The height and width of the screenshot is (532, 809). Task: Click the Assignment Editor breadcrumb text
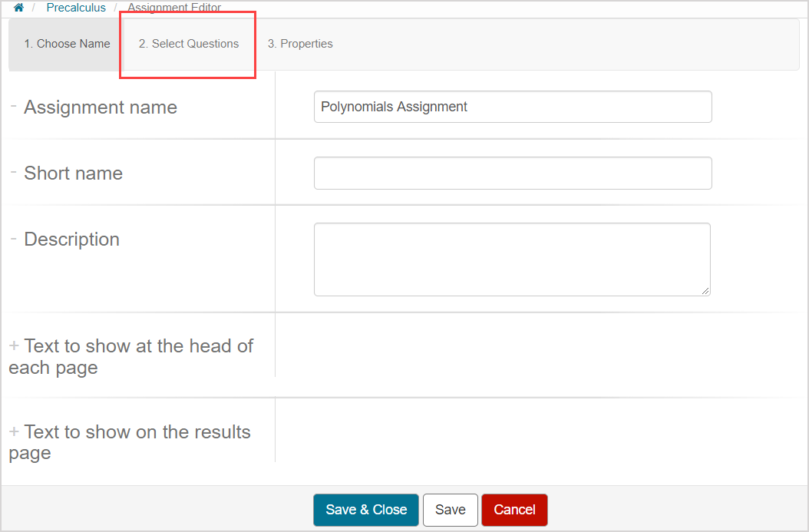tap(174, 8)
